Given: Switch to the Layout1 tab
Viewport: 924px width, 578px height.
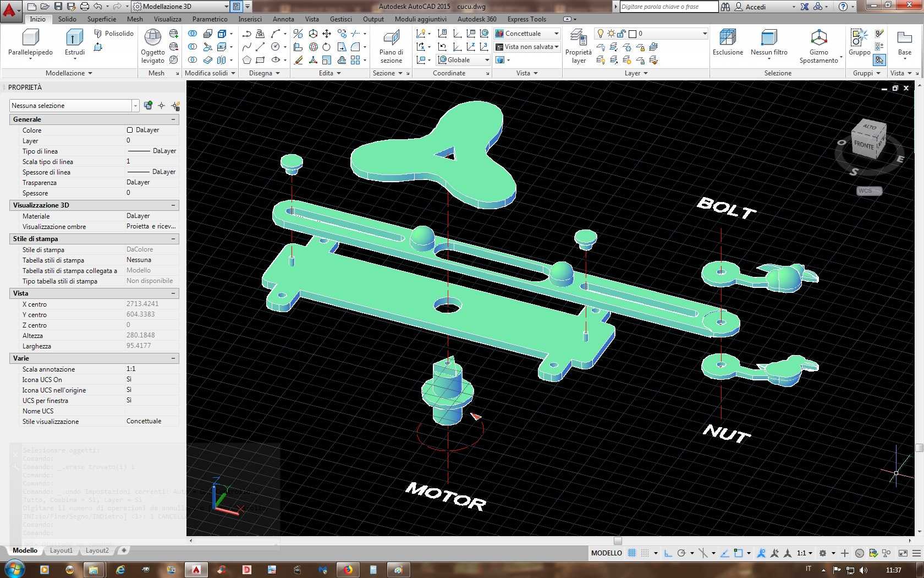Looking at the screenshot, I should tap(61, 550).
